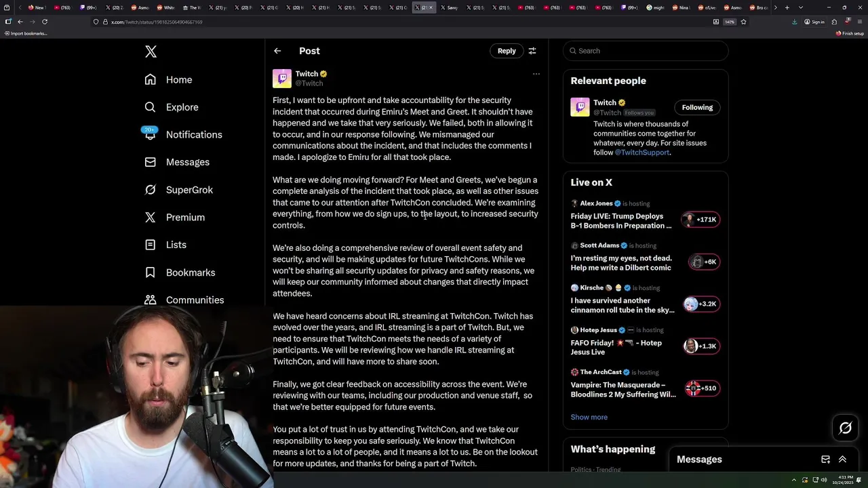Open a new browser tab with plus
Image resolution: width=868 pixels, height=488 pixels.
(787, 7)
